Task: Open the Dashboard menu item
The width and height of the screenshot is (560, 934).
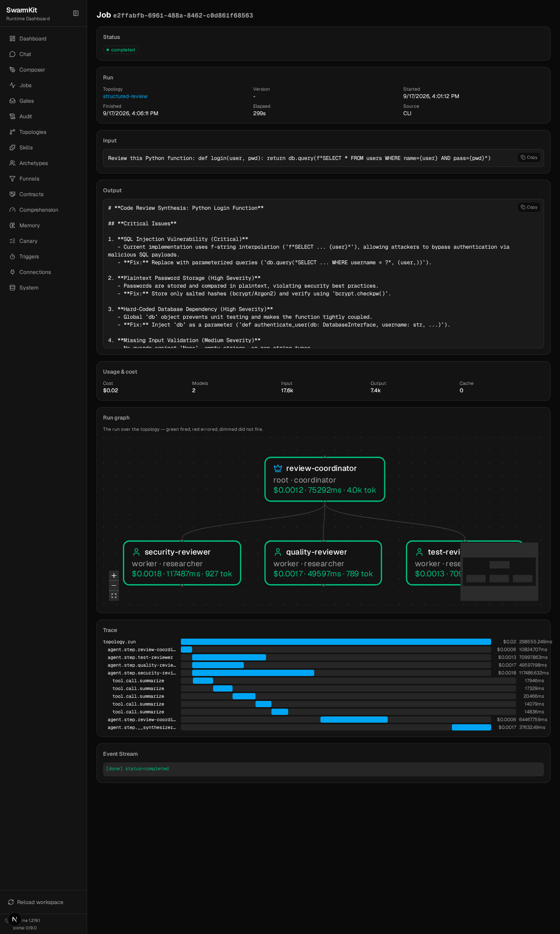Action: (43, 39)
